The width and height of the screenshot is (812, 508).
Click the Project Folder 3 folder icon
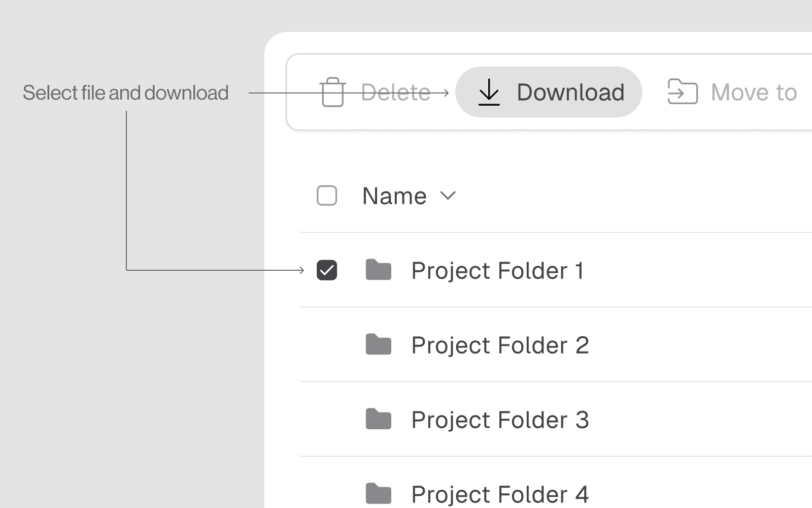[x=379, y=419]
